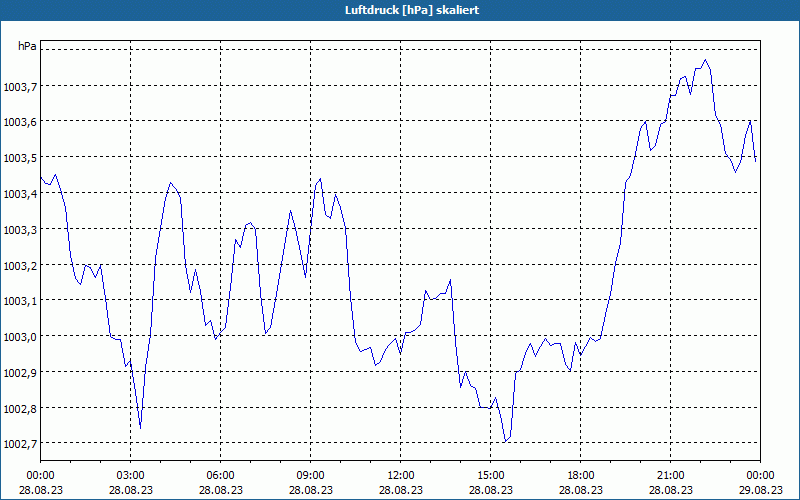Screen dimensions: 800x500
Task: Click the 03:00 time label
Action: [x=131, y=476]
